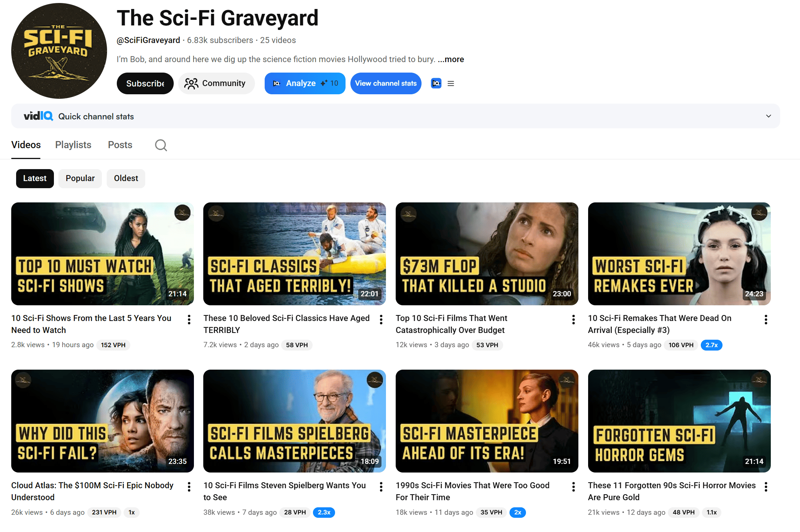The image size is (800, 532).
Task: Click the 25 videos count
Action: [x=278, y=40]
